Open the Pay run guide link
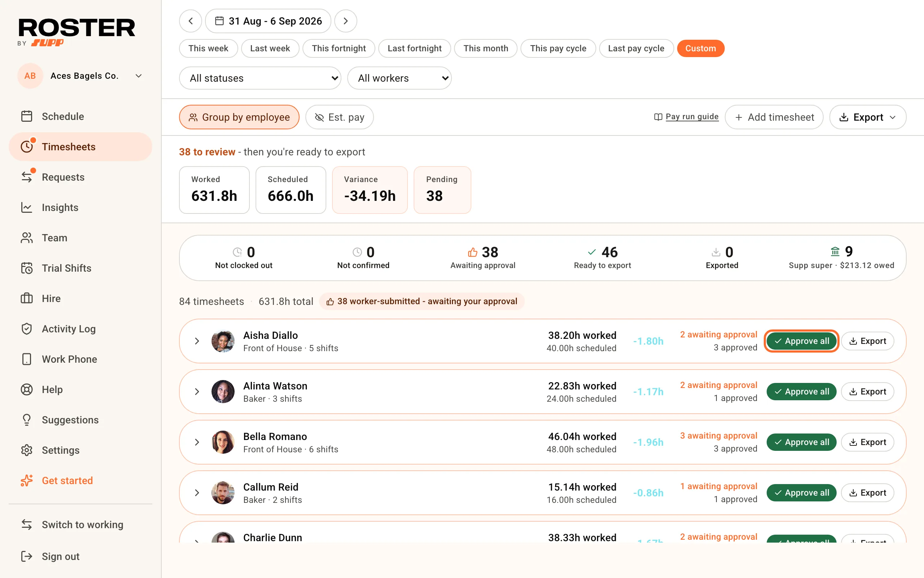The width and height of the screenshot is (924, 578). pyautogui.click(x=686, y=117)
